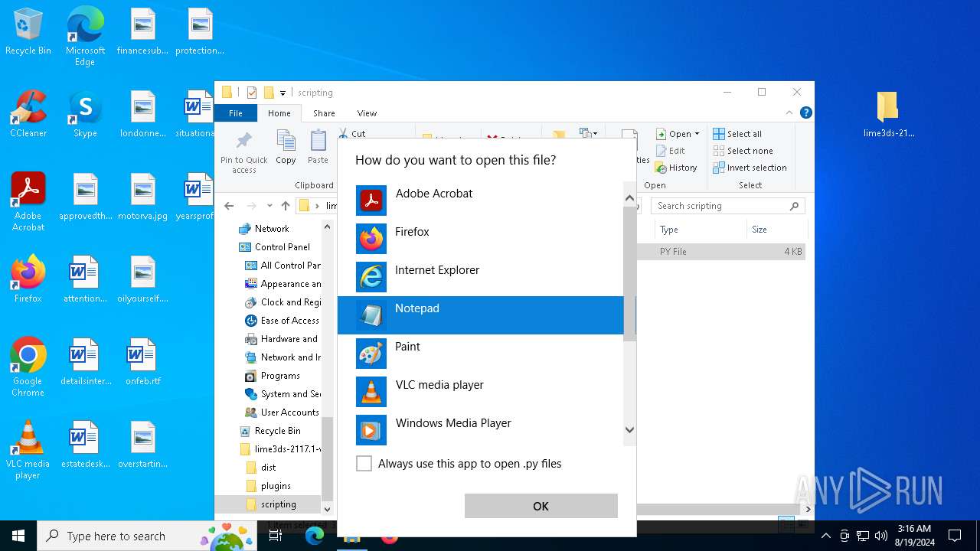The height and width of the screenshot is (551, 980).
Task: Click the Paste ribbon button
Action: click(318, 147)
